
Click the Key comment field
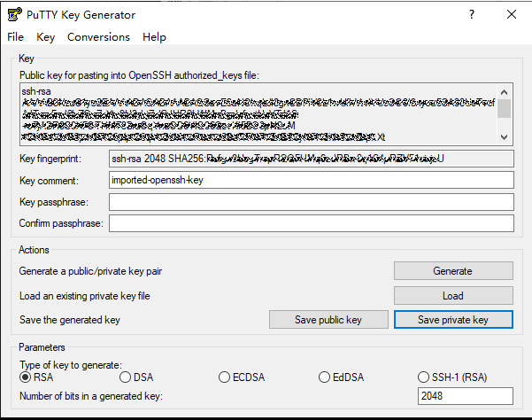(x=311, y=180)
